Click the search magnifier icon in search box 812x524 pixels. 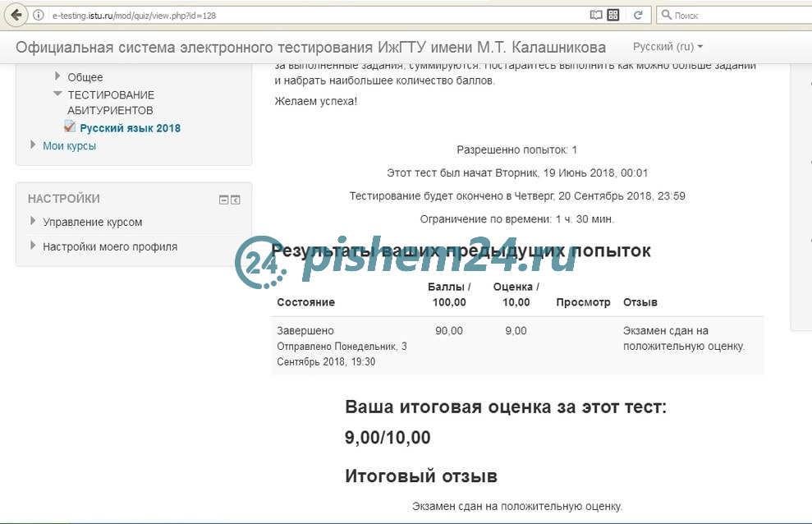click(x=666, y=15)
